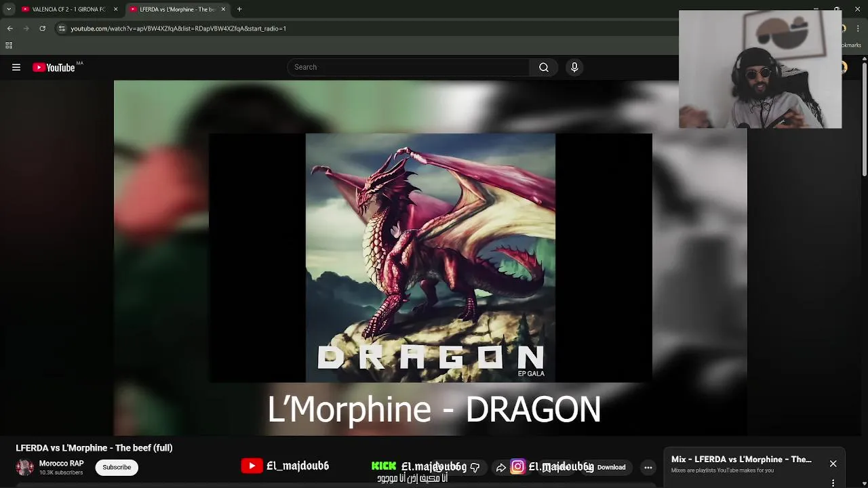Click the Mix - LFERDA vs L'Morphine title
868x488 pixels.
tap(741, 460)
